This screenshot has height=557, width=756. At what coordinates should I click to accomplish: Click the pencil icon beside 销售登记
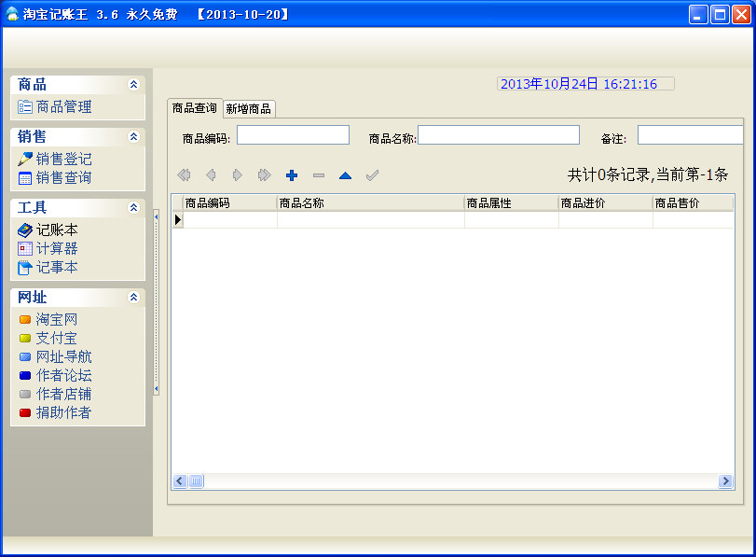click(x=24, y=159)
